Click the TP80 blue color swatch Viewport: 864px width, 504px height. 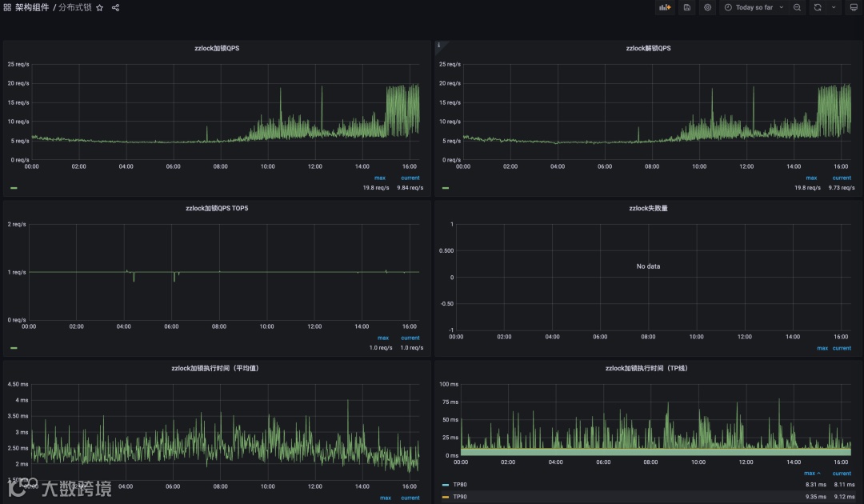coord(446,485)
